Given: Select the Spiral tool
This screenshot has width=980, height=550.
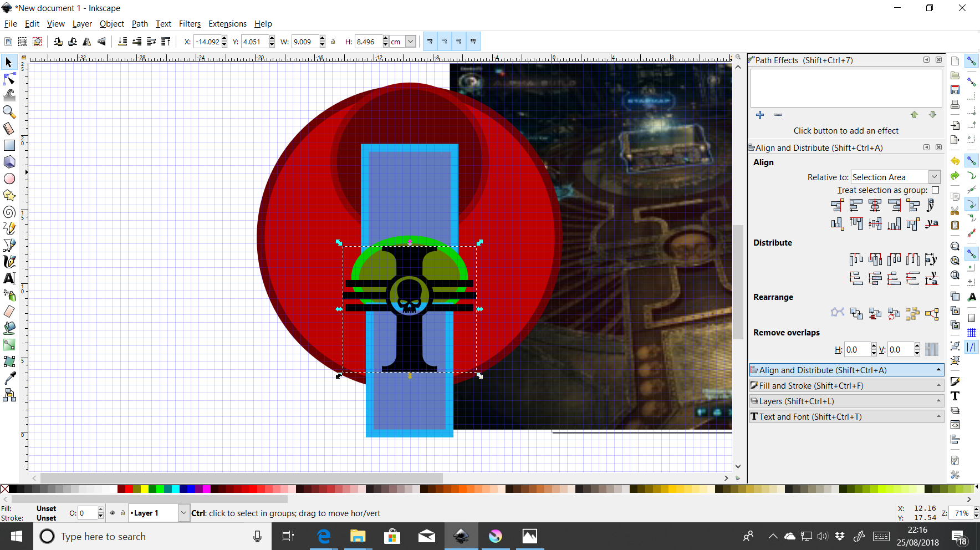Looking at the screenshot, I should pyautogui.click(x=9, y=212).
